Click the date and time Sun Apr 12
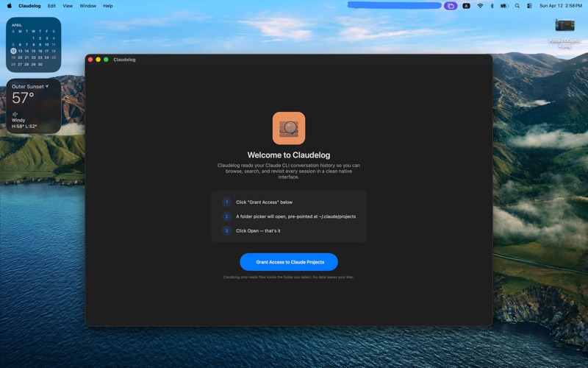Viewport: 588px width, 368px height. tap(561, 6)
